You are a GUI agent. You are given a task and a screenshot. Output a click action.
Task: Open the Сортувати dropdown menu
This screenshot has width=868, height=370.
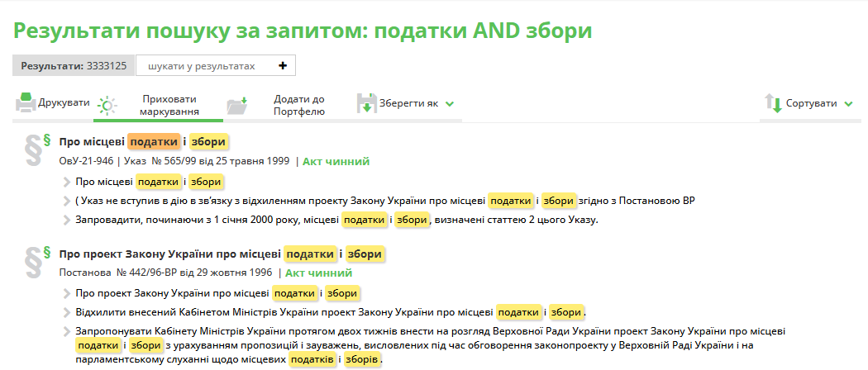point(848,104)
